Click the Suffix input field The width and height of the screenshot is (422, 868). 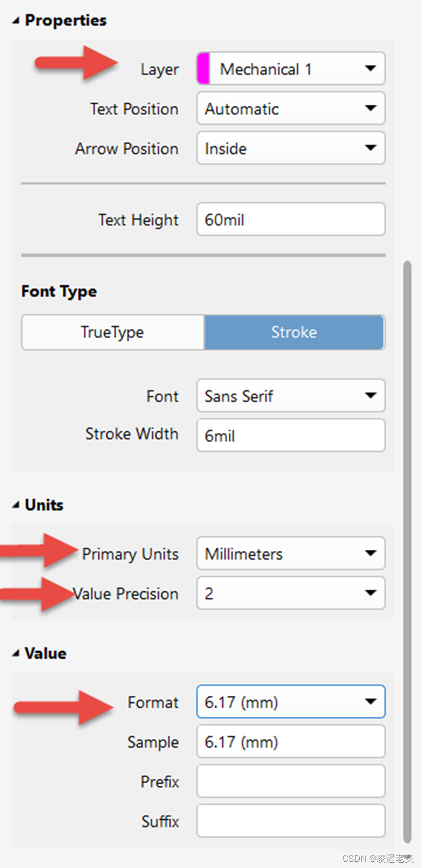coord(291,821)
